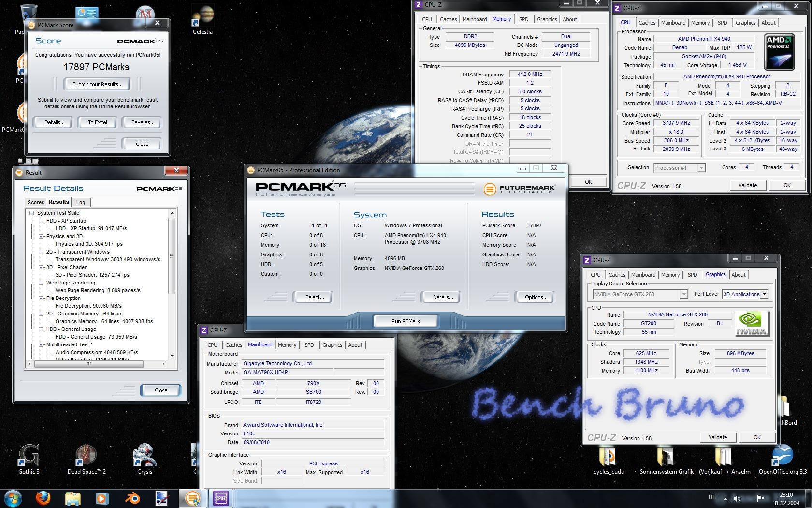Viewport: 812px width, 508px height.
Task: Open the Gothic 3 desktop shortcut
Action: (x=29, y=459)
